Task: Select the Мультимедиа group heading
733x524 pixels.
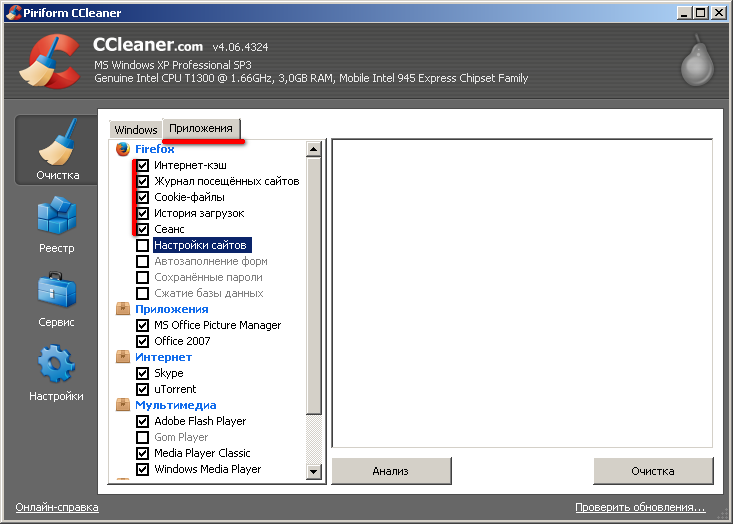Action: (x=176, y=405)
